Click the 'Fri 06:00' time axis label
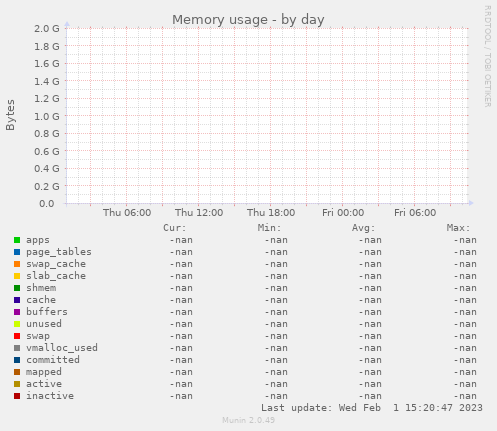 click(415, 213)
